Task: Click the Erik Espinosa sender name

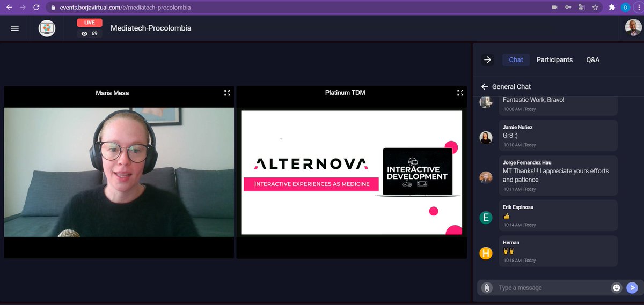Action: pyautogui.click(x=518, y=207)
